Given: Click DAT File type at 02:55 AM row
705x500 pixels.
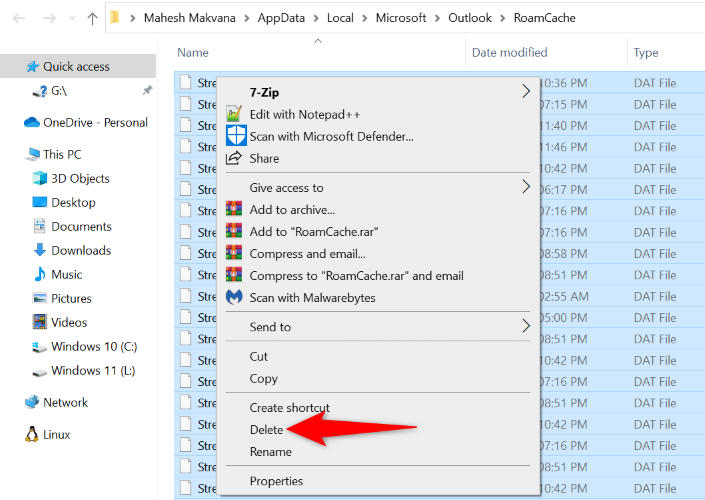Looking at the screenshot, I should 655,297.
